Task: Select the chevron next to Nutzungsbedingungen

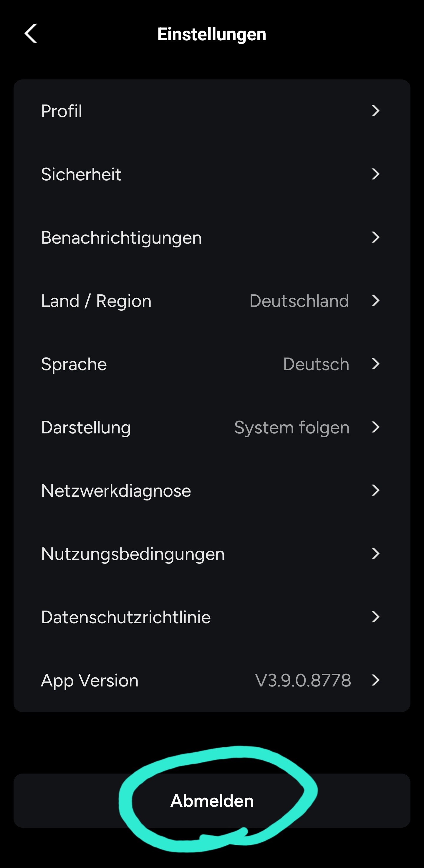Action: coord(375,554)
